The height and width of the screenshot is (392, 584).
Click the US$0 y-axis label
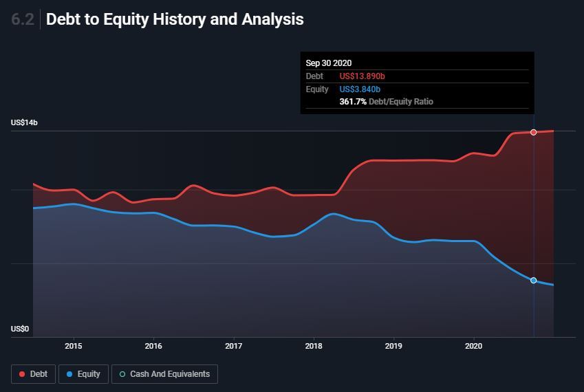point(20,329)
